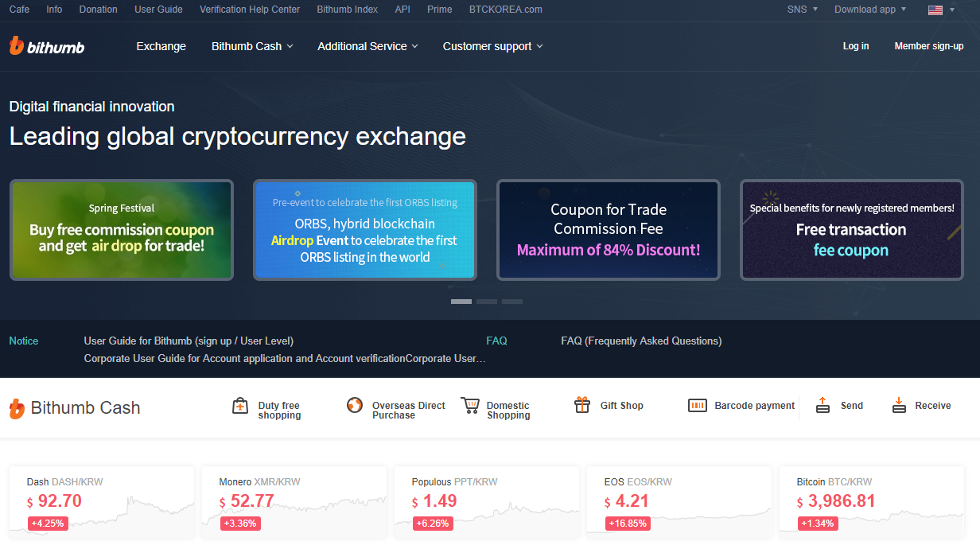This screenshot has height=553, width=980.
Task: Select the second carousel slide indicator
Action: click(x=487, y=302)
